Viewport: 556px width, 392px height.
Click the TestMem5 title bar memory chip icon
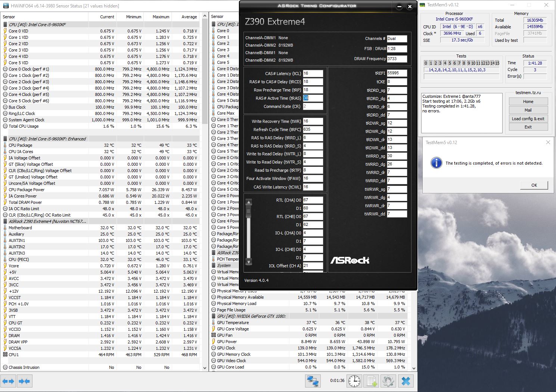pos(422,5)
